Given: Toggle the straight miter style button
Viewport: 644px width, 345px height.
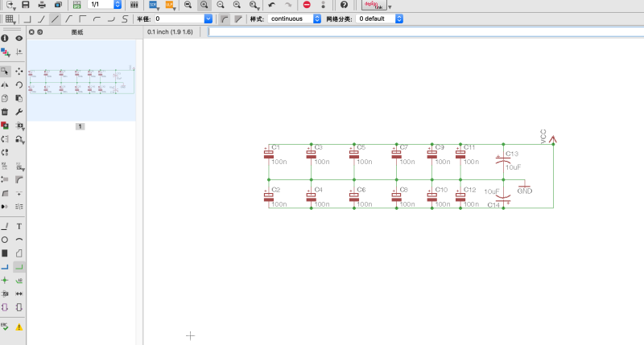Looking at the screenshot, I should coord(238,18).
